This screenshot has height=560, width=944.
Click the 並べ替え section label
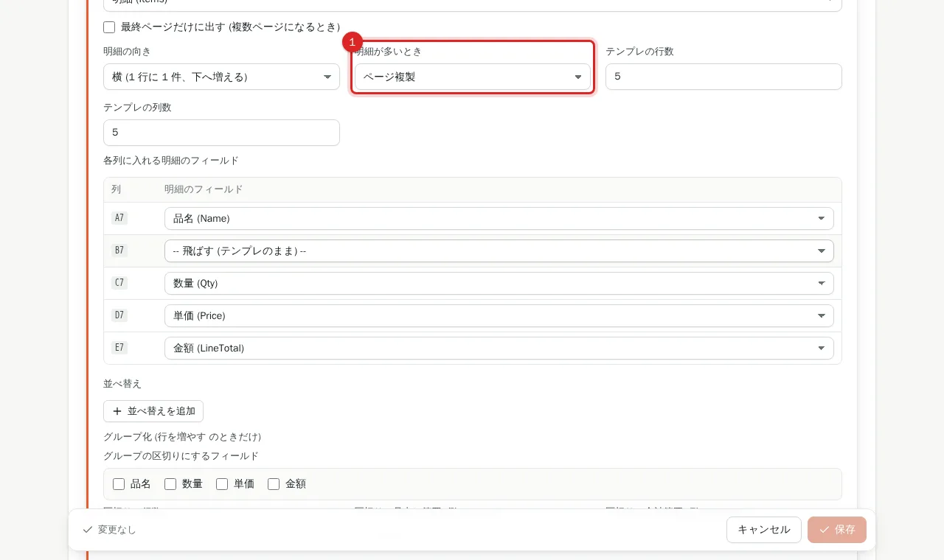[x=122, y=384]
